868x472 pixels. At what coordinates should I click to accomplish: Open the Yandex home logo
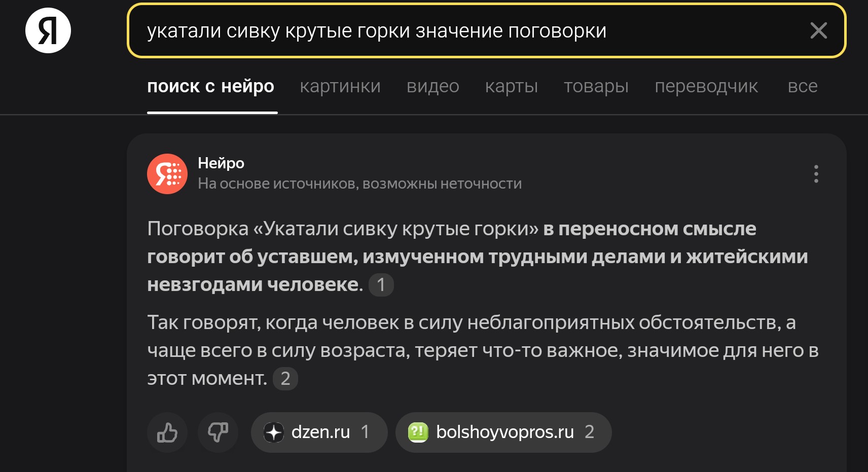point(48,30)
